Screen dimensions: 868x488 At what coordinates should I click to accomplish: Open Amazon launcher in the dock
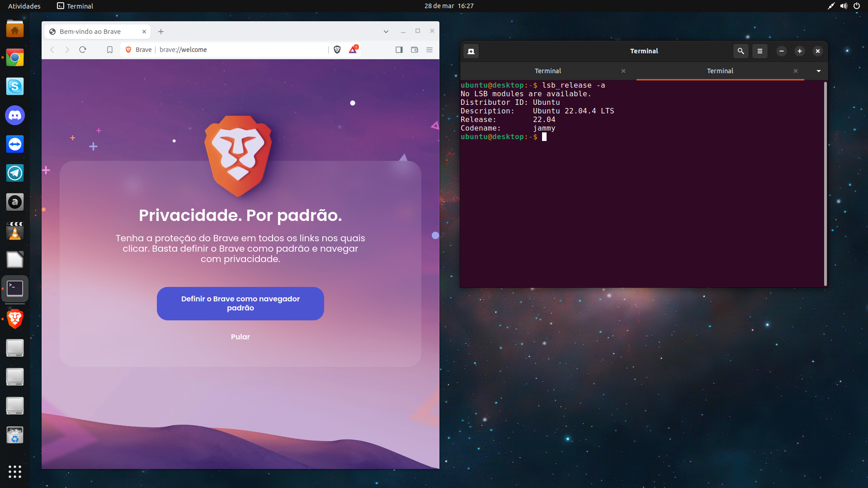(15, 202)
